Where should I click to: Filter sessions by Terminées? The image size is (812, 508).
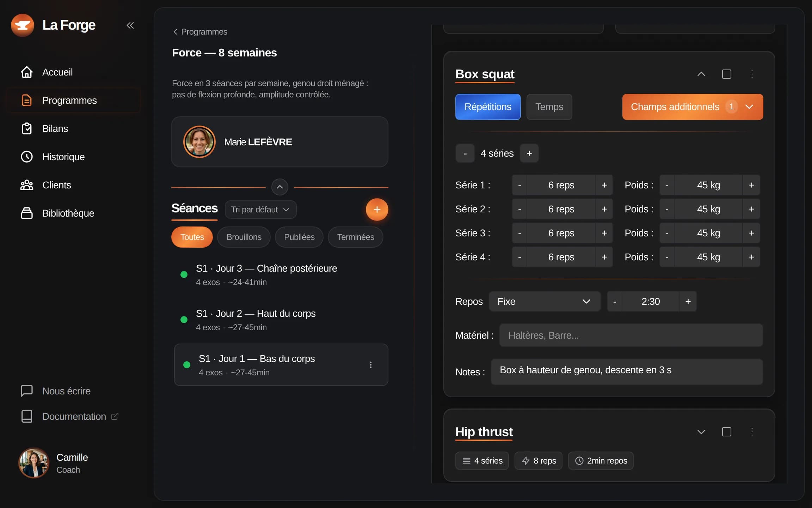pos(355,237)
